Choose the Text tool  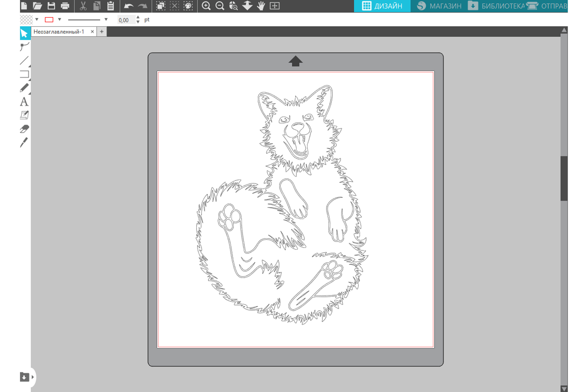24,102
